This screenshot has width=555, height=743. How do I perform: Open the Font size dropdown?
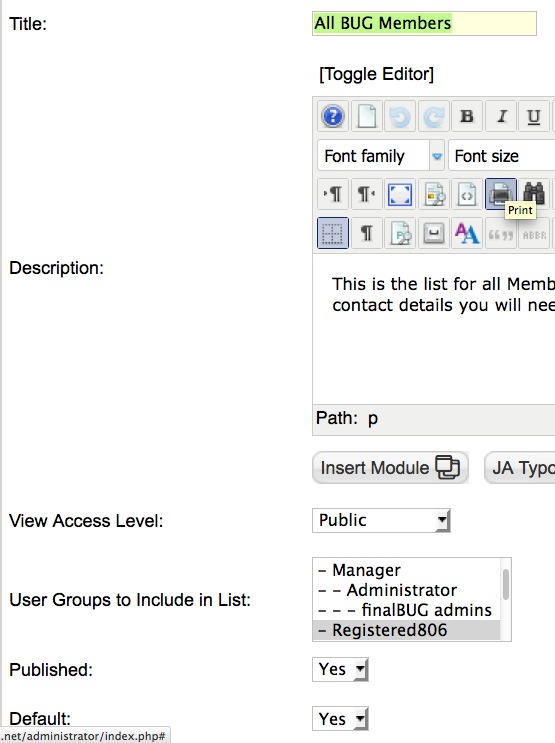pyautogui.click(x=502, y=155)
